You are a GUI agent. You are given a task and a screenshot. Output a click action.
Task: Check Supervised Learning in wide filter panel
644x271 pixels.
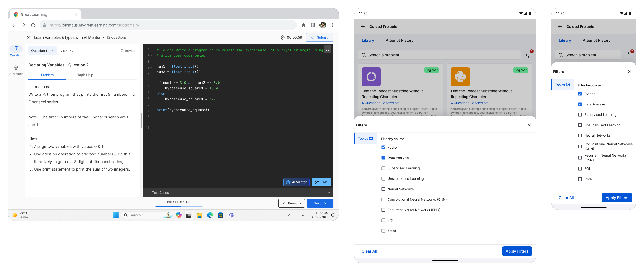coord(383,168)
